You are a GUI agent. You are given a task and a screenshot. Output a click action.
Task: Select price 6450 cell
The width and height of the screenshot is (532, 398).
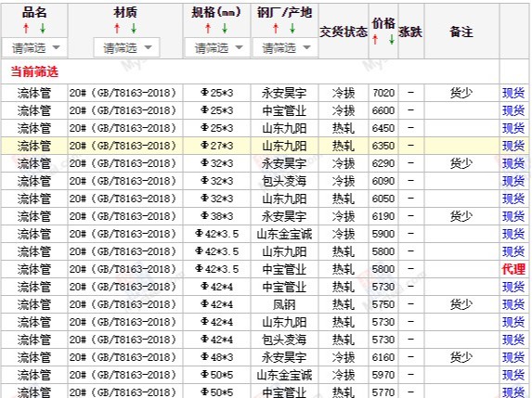click(x=383, y=128)
